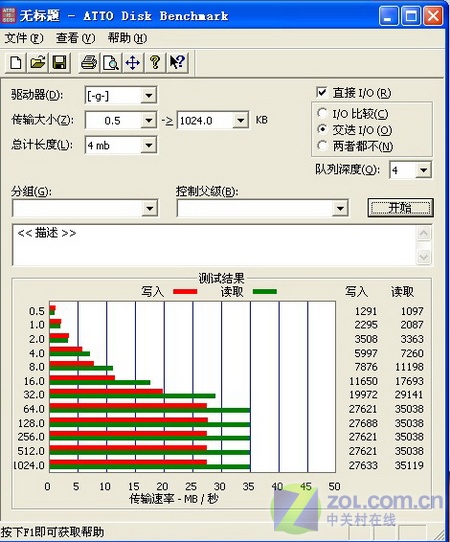This screenshot has height=542, width=450.
Task: Click the 19972 write result value
Action: (363, 395)
